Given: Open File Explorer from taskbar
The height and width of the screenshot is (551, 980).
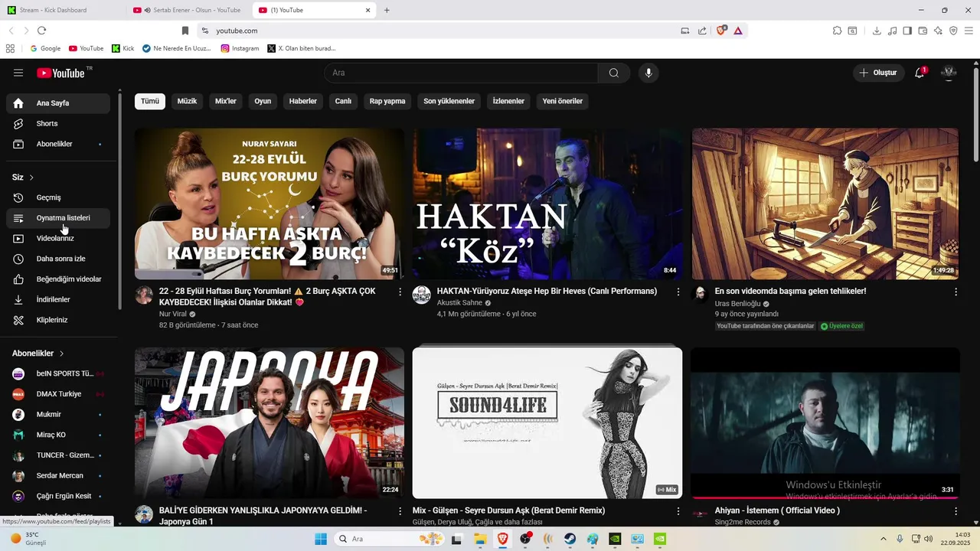Looking at the screenshot, I should pyautogui.click(x=480, y=539).
